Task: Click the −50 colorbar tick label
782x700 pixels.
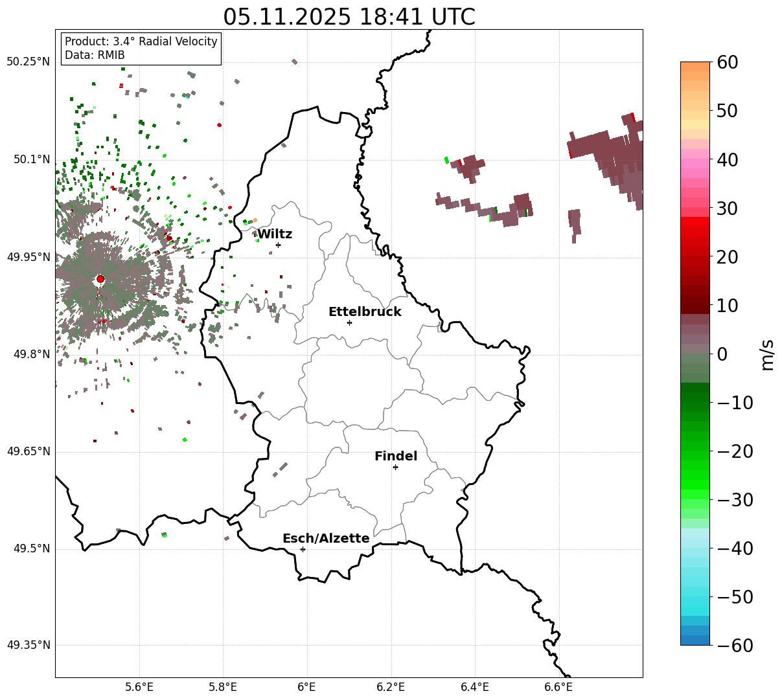Action: (735, 597)
